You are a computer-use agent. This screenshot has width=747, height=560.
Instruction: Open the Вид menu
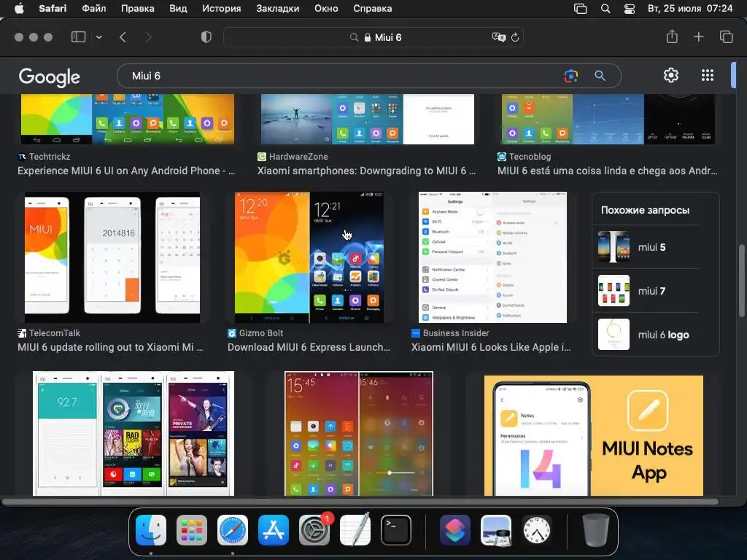click(x=178, y=9)
